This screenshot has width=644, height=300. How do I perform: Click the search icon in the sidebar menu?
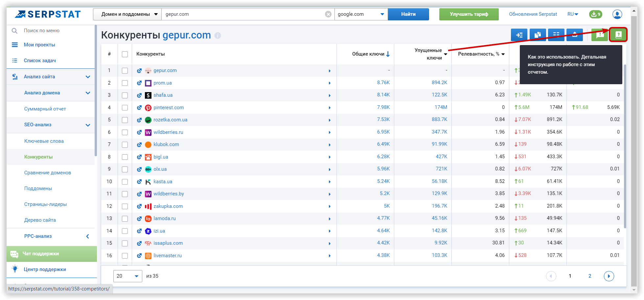click(x=14, y=31)
